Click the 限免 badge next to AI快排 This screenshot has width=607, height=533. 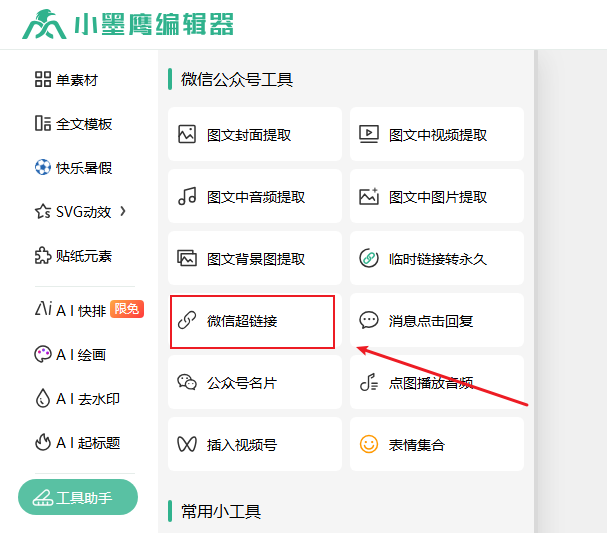[x=127, y=309]
